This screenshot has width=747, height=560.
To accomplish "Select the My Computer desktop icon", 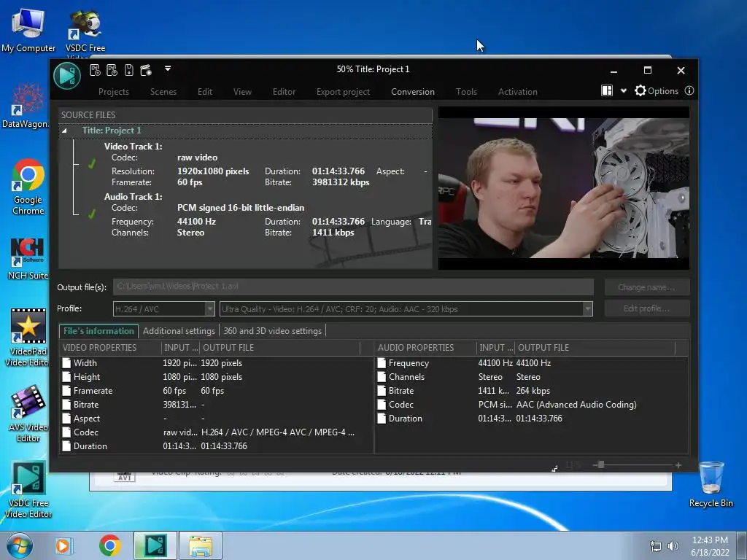I will (28, 29).
